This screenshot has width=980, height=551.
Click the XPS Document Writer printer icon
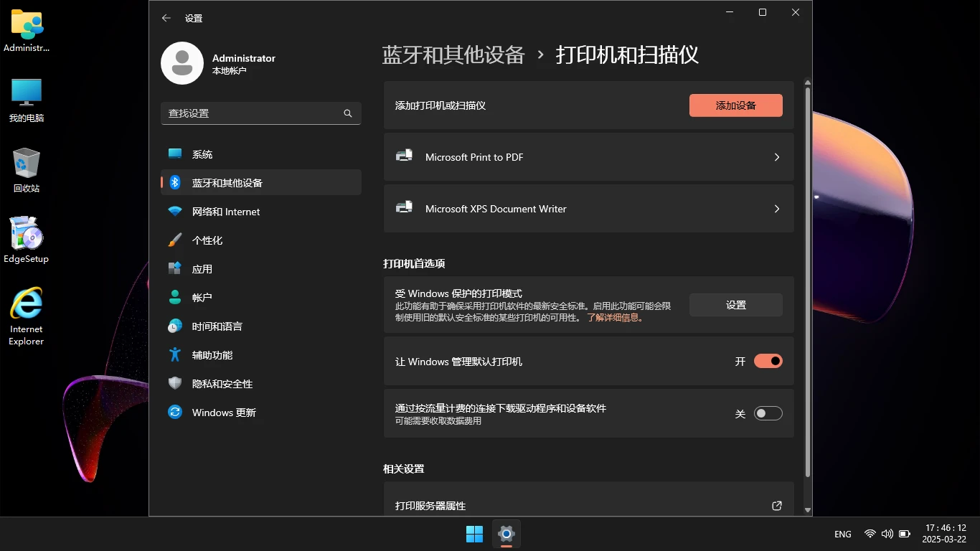tap(405, 207)
